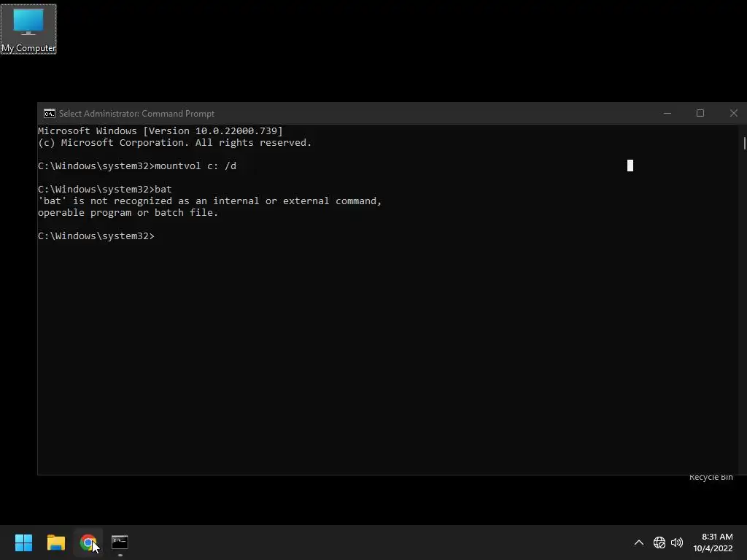Maximize the Command Prompt window
The image size is (747, 560).
(700, 113)
